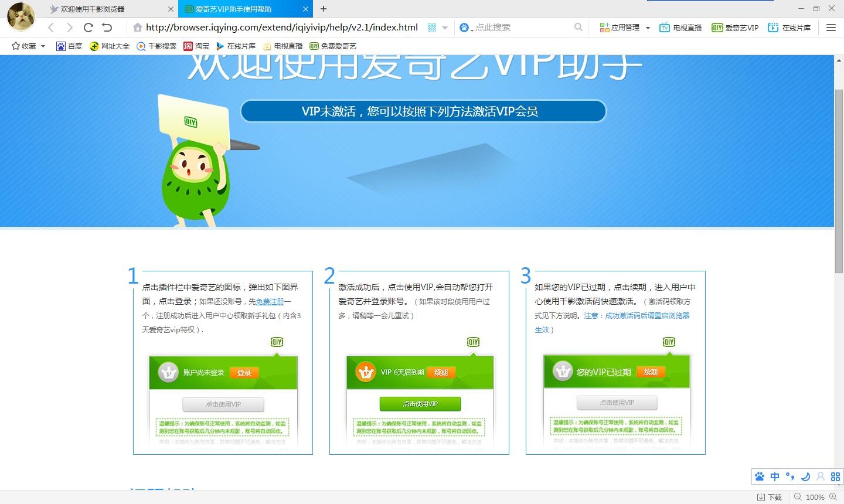This screenshot has height=504, width=844.
Task: Click the 100% zoom level text
Action: [815, 497]
